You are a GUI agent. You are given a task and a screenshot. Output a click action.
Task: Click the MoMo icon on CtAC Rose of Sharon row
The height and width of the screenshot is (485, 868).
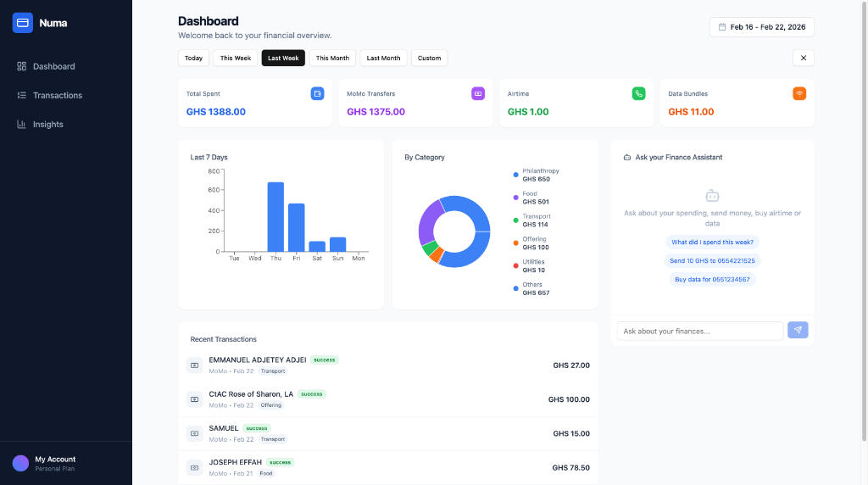(194, 399)
